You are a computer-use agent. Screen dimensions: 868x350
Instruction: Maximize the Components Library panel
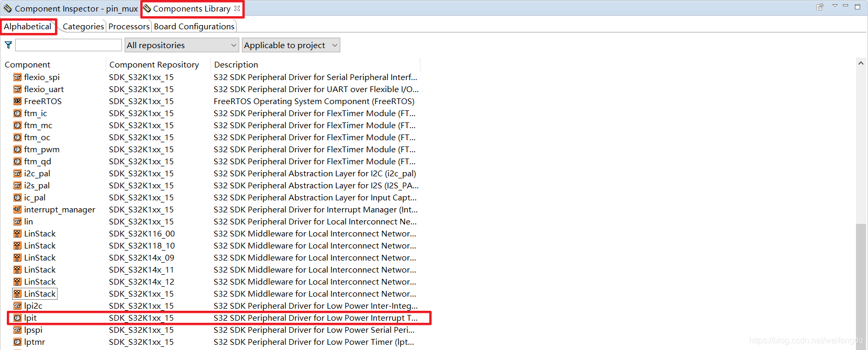(858, 6)
